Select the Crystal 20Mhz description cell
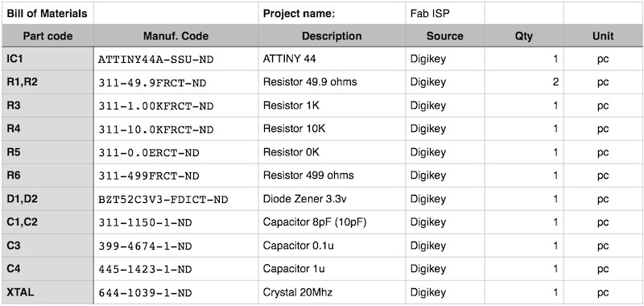644x306 pixels. [332, 292]
